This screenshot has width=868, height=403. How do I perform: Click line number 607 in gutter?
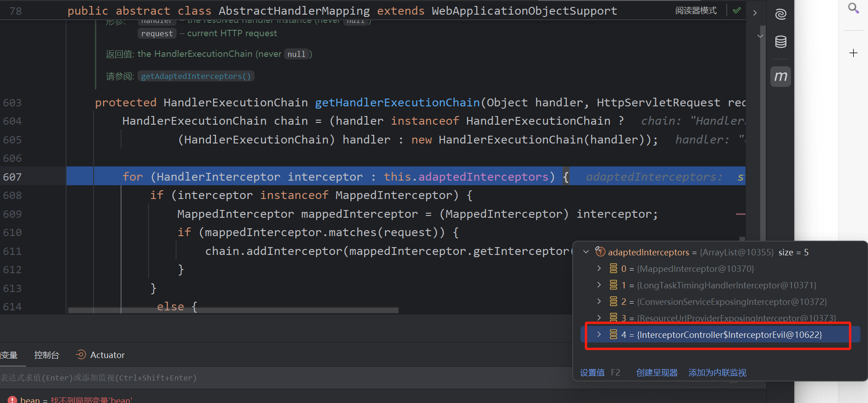click(x=12, y=177)
